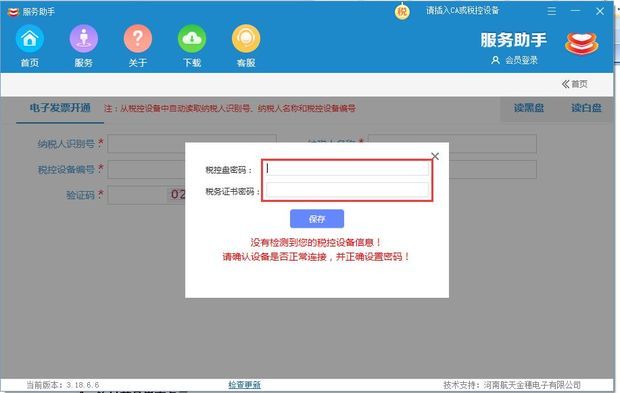Click the red 注 note text about 税控设备
The height and width of the screenshot is (393, 620).
click(x=230, y=108)
